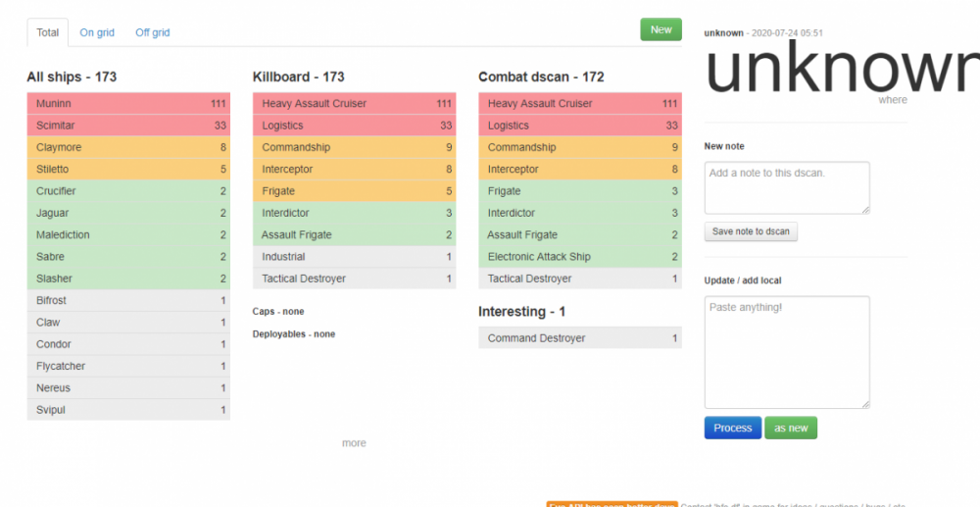Click the Paste anything text box
The width and height of the screenshot is (980, 507).
pyautogui.click(x=787, y=351)
